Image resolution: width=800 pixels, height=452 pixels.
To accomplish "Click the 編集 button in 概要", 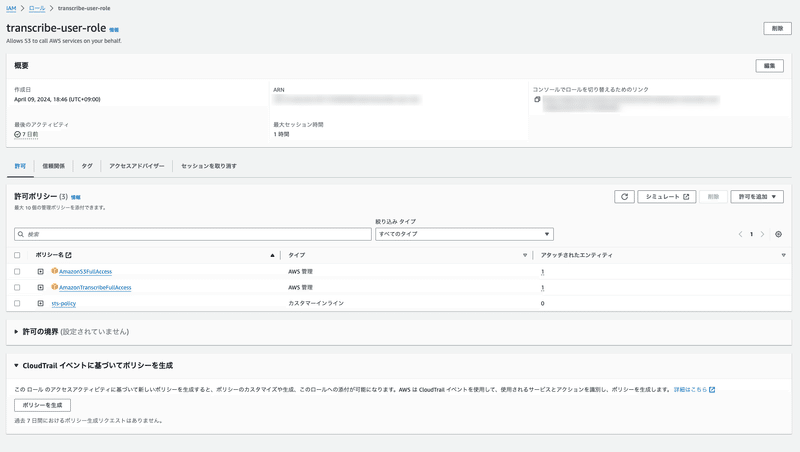I will pos(769,65).
